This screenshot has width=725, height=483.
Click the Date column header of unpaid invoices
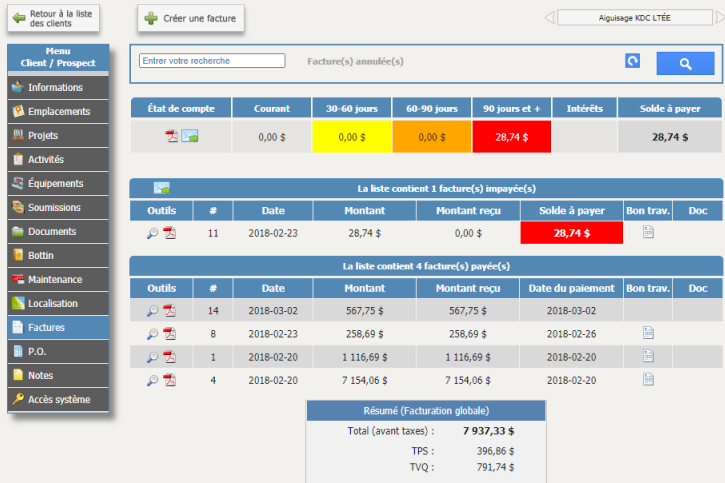click(x=273, y=211)
